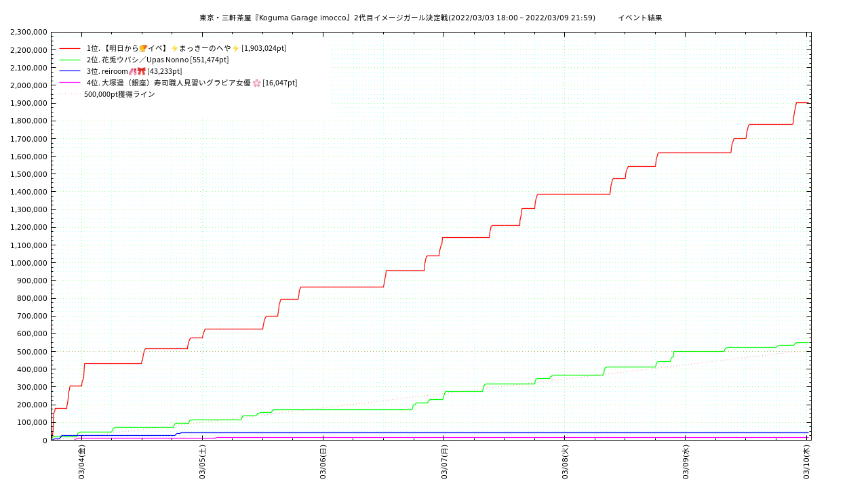
Task: Click the orange emoji in 【明日からイベ】
Action: click(x=143, y=48)
